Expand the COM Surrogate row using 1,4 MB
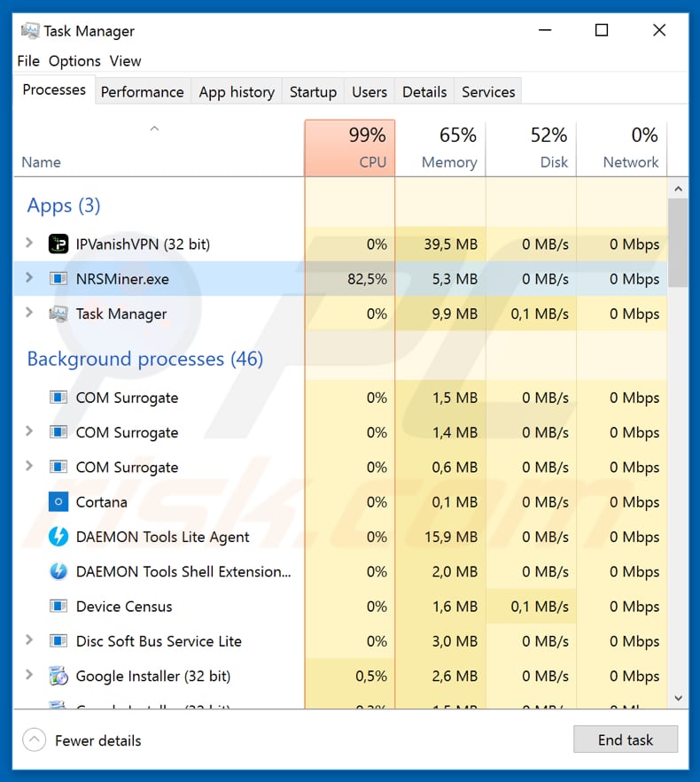The image size is (700, 782). pyautogui.click(x=29, y=431)
